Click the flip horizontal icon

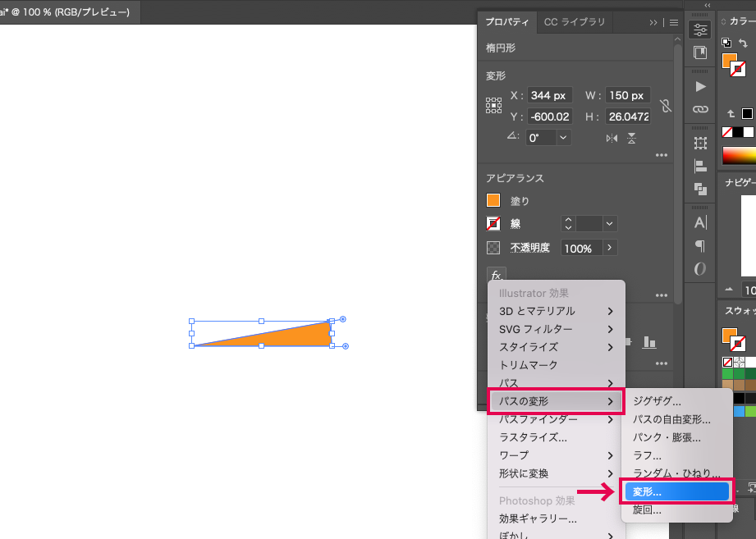click(x=612, y=138)
